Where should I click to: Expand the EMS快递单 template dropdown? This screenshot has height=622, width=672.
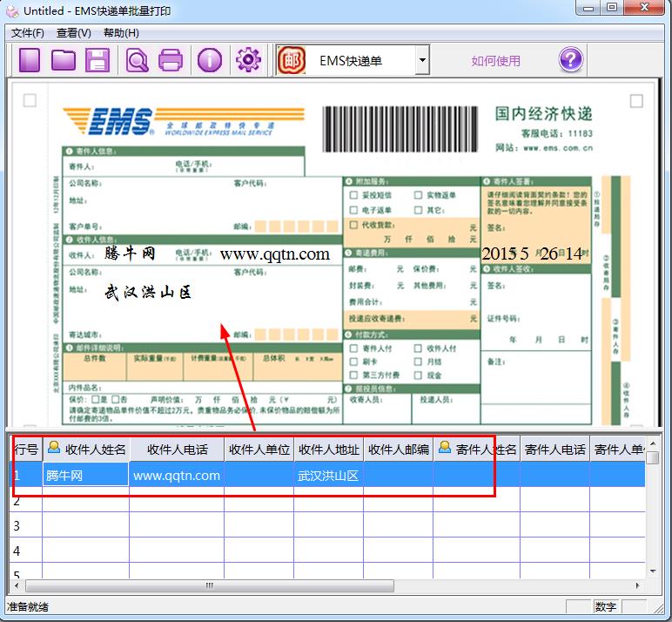[x=422, y=61]
